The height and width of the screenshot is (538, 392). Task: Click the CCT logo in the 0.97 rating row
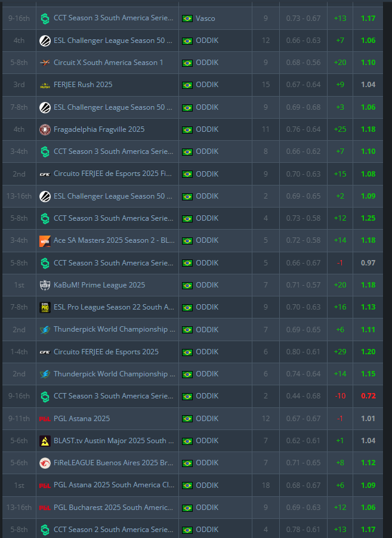(45, 263)
